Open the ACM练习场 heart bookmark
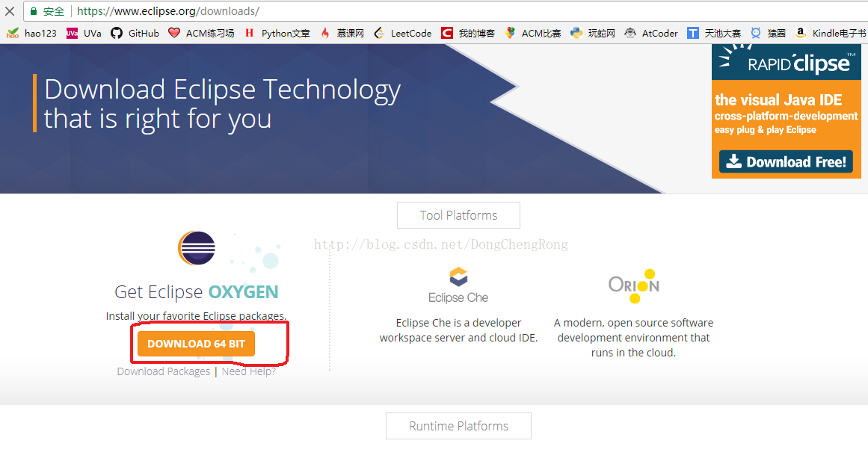This screenshot has height=473, width=868. (x=202, y=33)
